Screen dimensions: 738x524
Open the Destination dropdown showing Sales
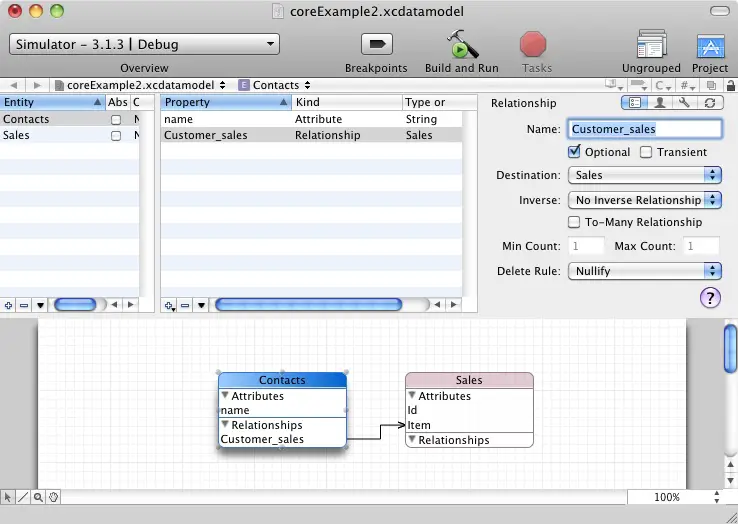(644, 175)
